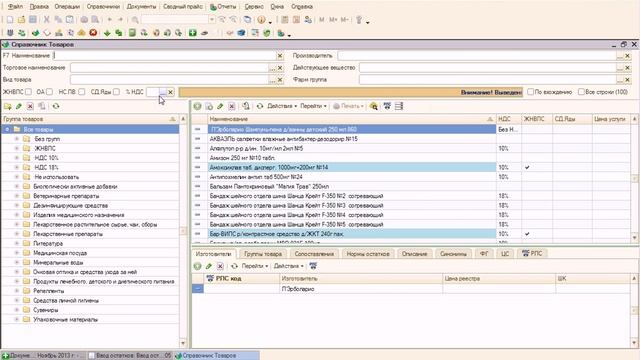The image size is (640, 360).
Task: Open the Файл menu
Action: (16, 7)
